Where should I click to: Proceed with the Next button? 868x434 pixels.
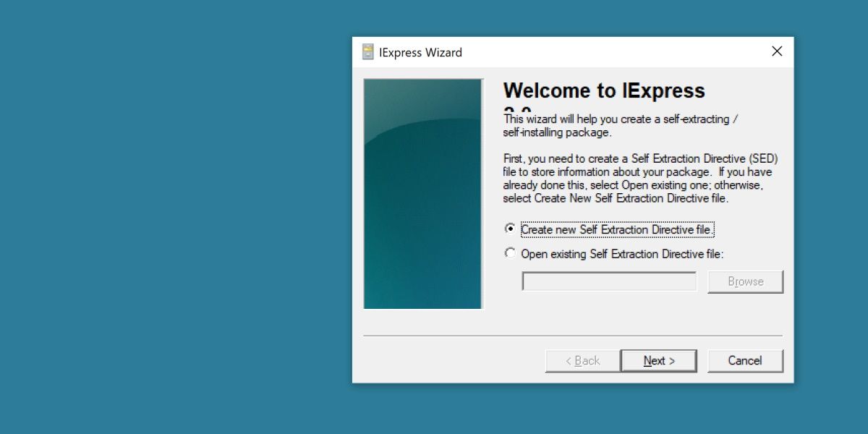click(659, 360)
